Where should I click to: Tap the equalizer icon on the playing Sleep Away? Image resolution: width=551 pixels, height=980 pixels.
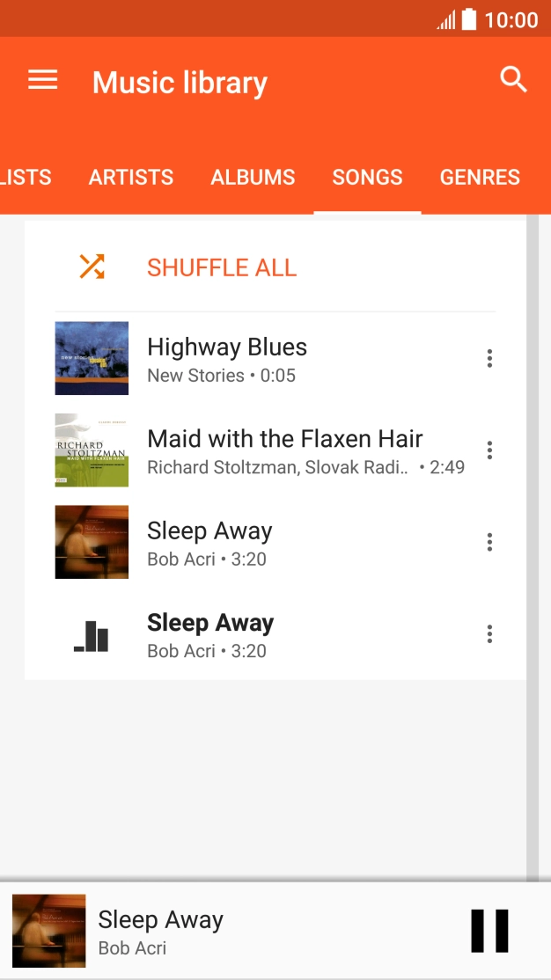92,634
